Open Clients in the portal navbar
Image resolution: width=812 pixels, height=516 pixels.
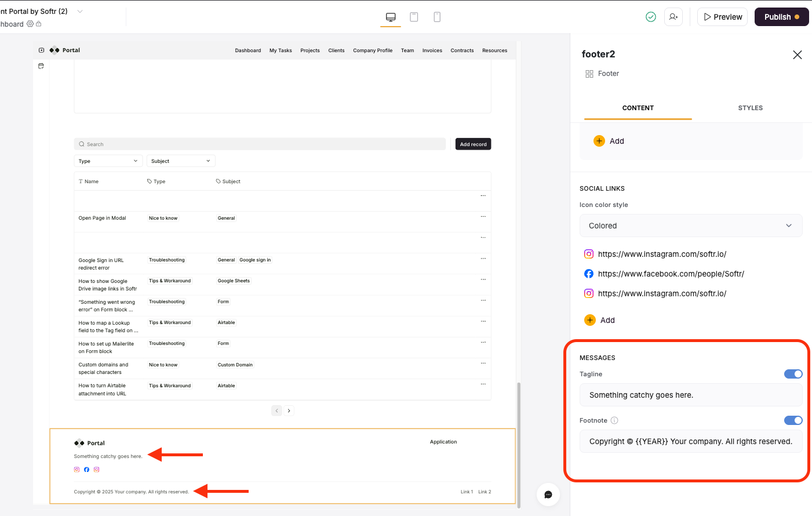(336, 50)
